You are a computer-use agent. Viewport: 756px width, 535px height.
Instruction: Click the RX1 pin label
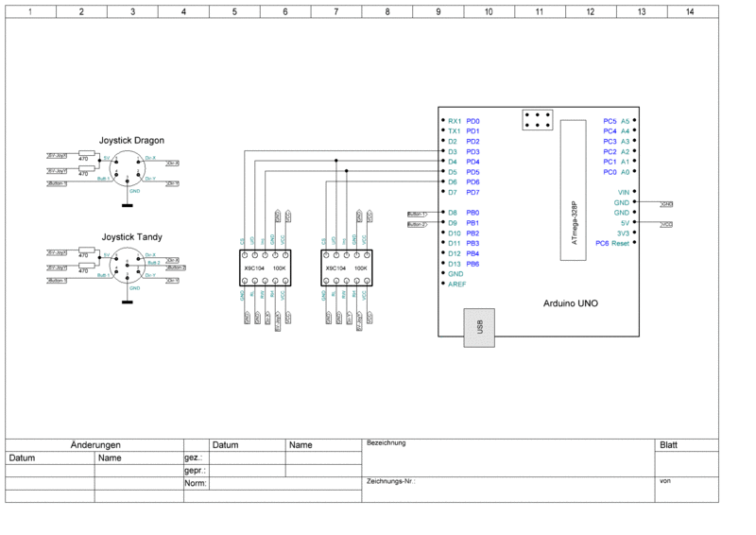click(x=455, y=121)
